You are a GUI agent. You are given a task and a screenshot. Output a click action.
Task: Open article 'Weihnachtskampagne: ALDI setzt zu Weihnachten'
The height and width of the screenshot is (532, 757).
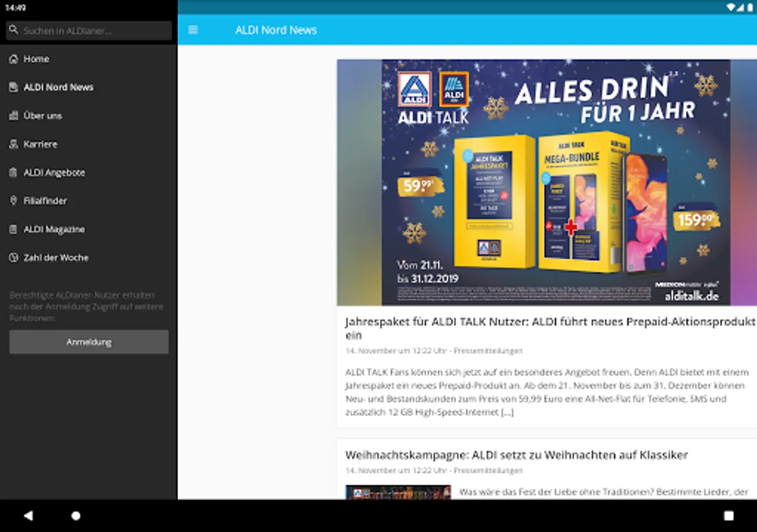click(x=516, y=455)
